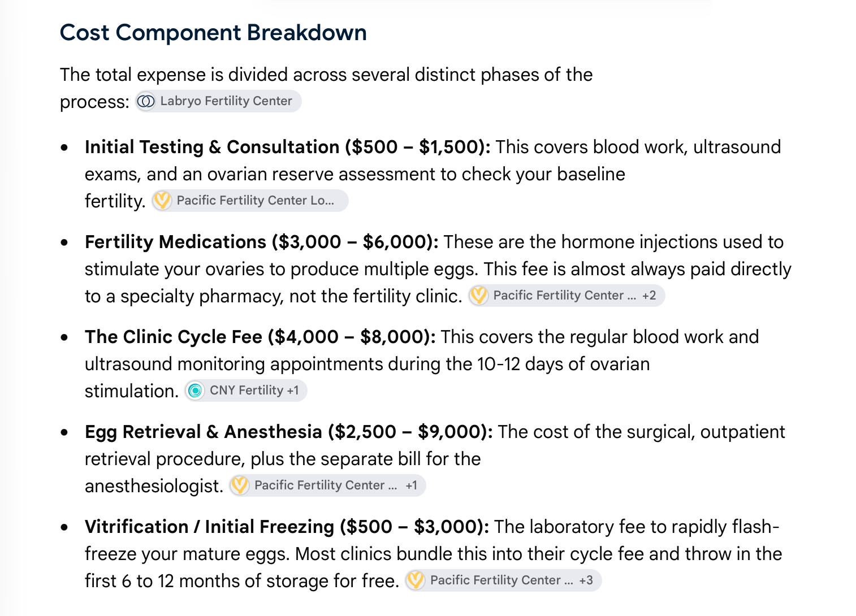The width and height of the screenshot is (856, 616).
Task: Click the Pacific Fertility logo after 'storage for free'
Action: click(x=416, y=580)
